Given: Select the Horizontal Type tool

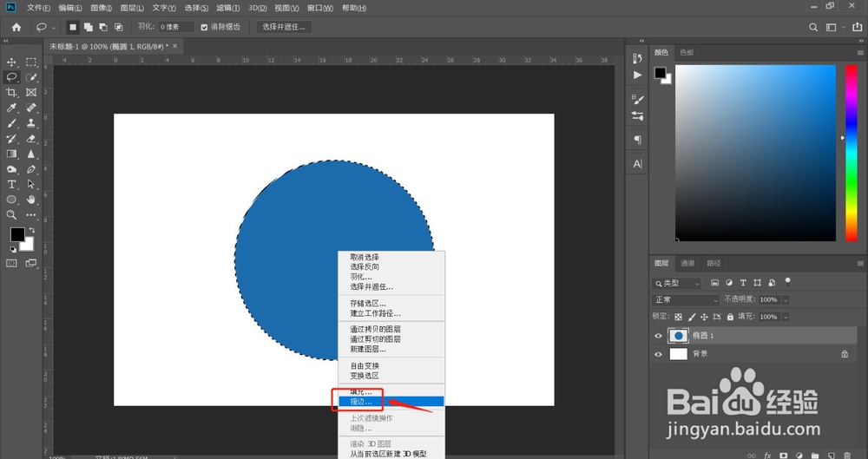Looking at the screenshot, I should point(11,184).
